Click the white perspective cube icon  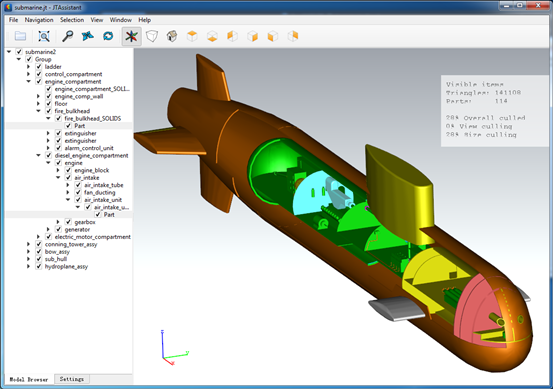pyautogui.click(x=152, y=36)
